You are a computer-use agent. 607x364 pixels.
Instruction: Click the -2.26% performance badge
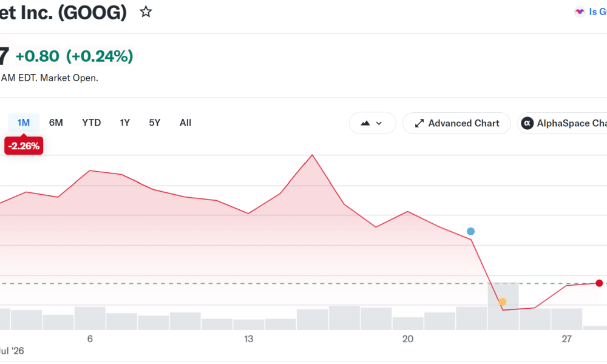coord(24,146)
